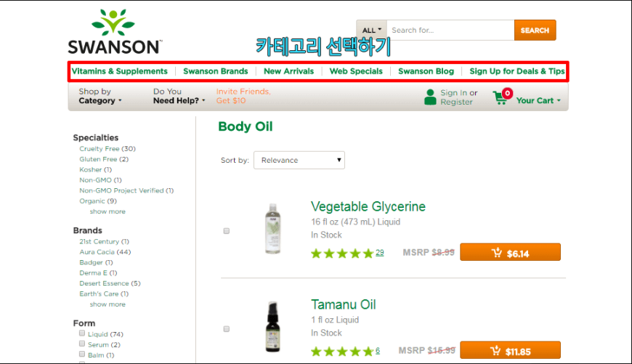Filter by Kosher (1)
The width and height of the screenshot is (632, 364).
tap(95, 170)
